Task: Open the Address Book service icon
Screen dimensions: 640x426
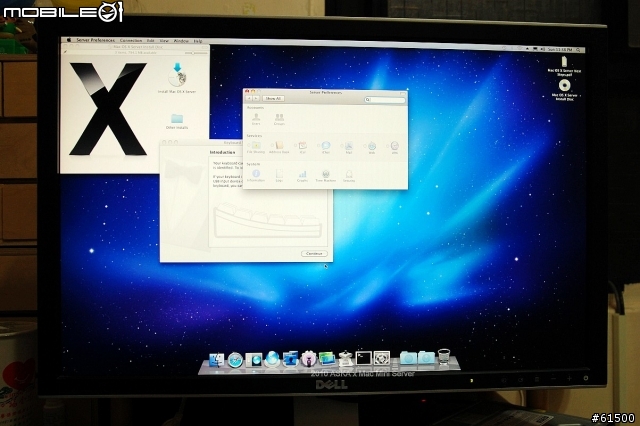Action: pos(280,147)
